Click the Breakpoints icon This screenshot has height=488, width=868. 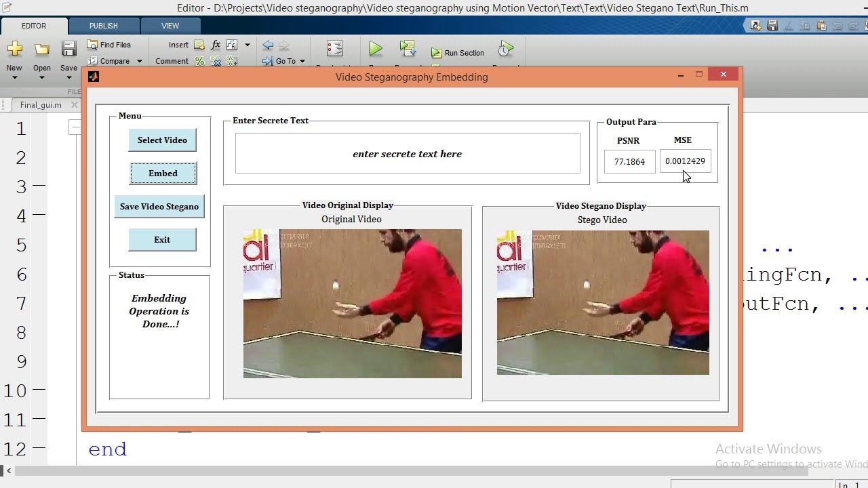(x=334, y=49)
